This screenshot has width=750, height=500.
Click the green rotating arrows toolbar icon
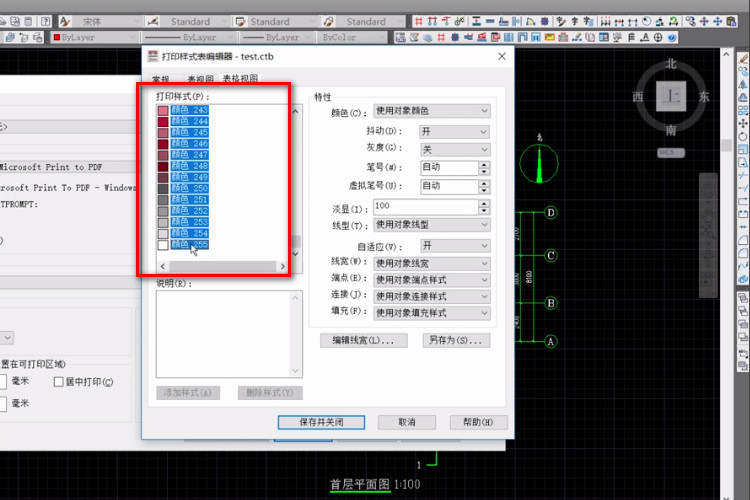pos(673,22)
